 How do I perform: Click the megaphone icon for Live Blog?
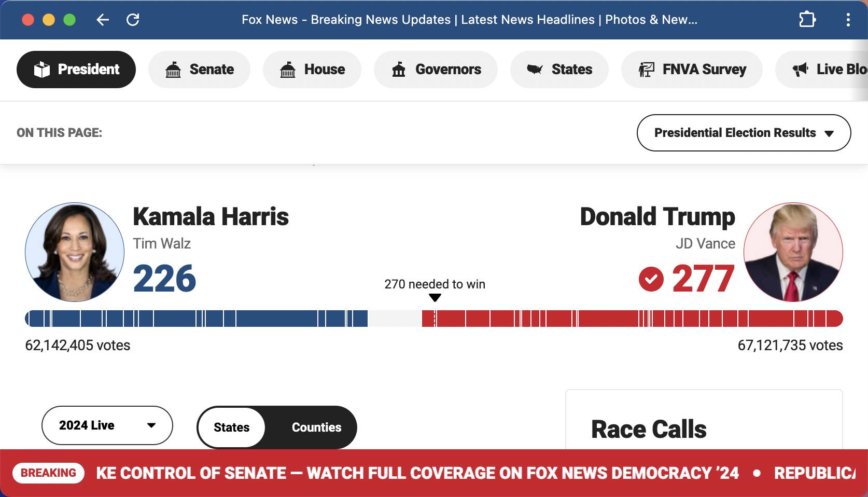(x=800, y=70)
